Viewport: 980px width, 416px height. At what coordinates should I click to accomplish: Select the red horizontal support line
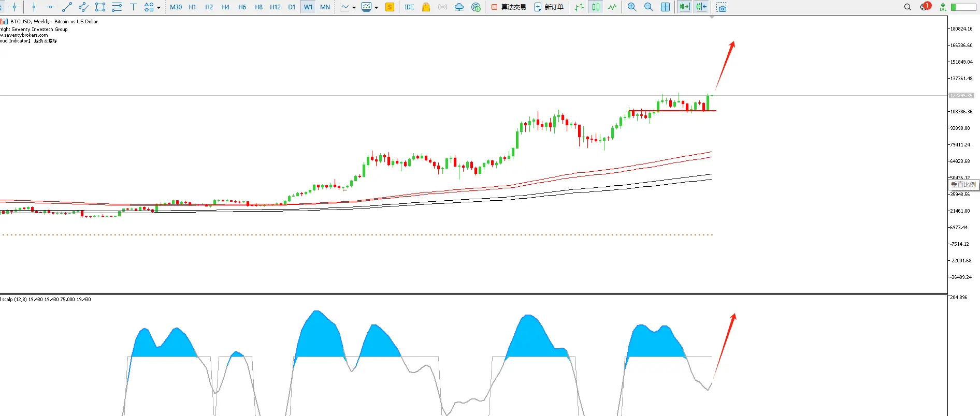pyautogui.click(x=672, y=111)
